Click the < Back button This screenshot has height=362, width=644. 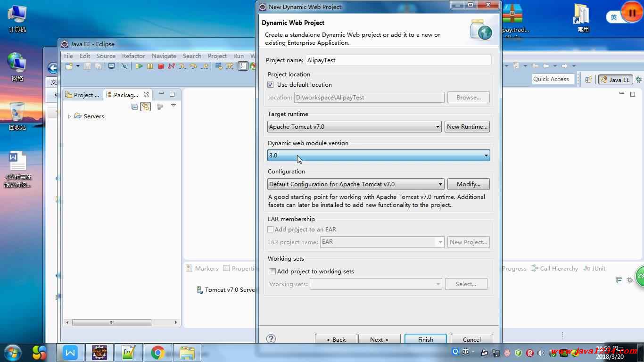336,339
